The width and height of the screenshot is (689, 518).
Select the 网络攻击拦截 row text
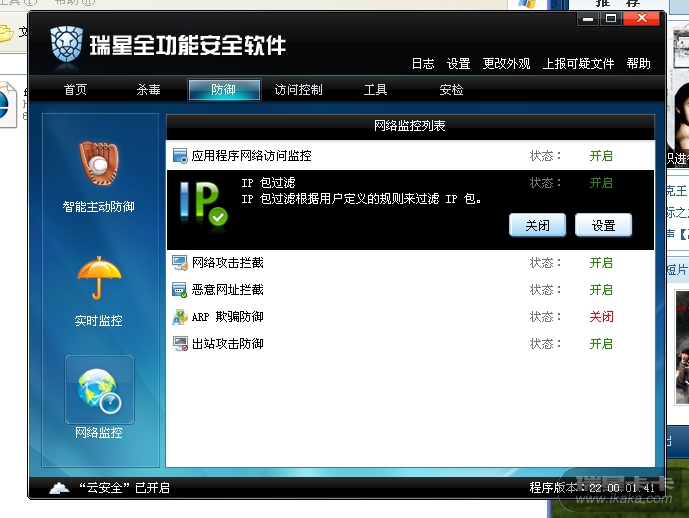[x=228, y=263]
